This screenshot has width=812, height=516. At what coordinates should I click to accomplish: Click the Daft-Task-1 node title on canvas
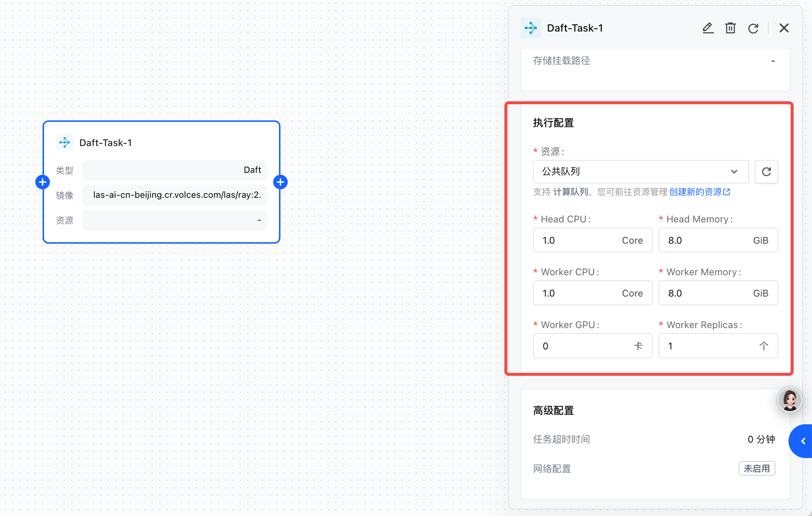tap(105, 143)
